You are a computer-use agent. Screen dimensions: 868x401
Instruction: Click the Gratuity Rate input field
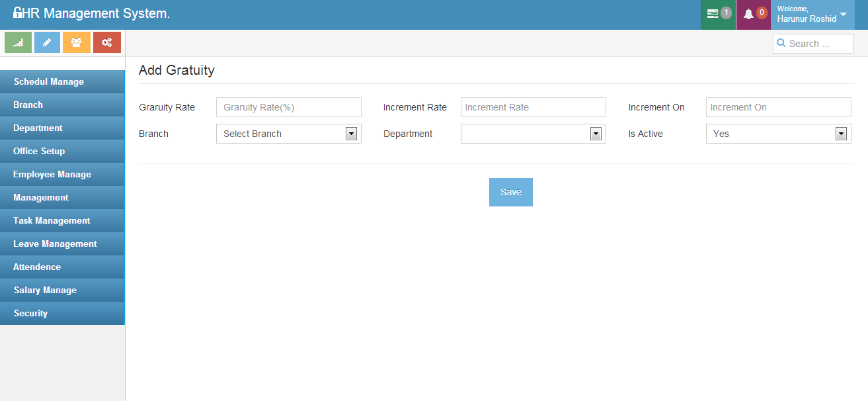click(x=288, y=107)
